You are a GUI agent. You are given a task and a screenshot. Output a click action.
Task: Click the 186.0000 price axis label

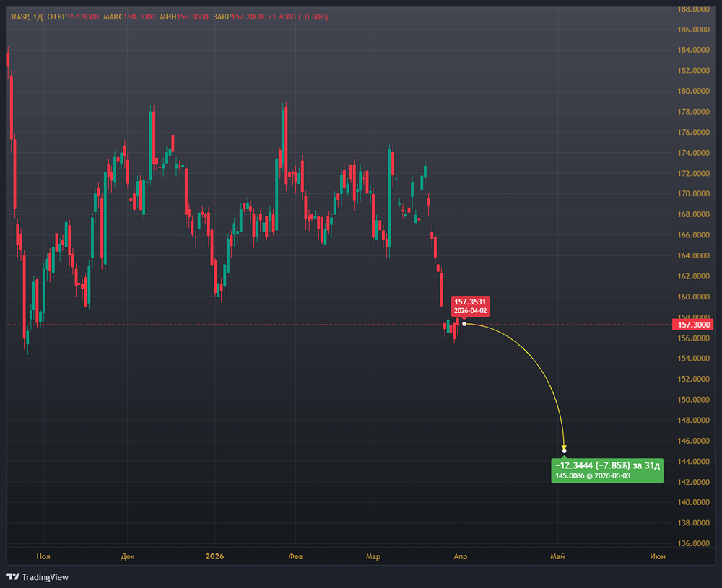pyautogui.click(x=693, y=30)
